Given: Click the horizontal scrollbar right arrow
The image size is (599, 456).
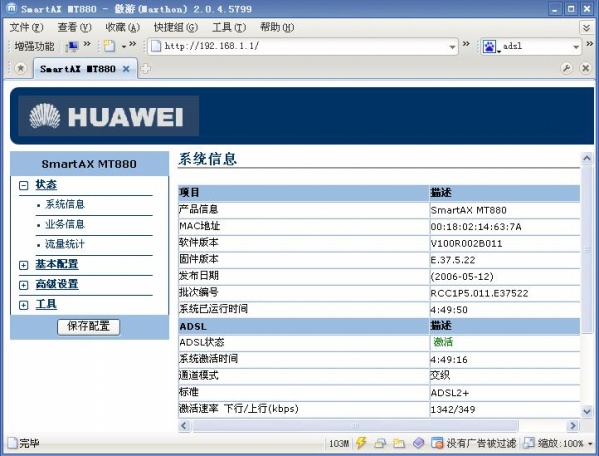Looking at the screenshot, I should 573,426.
